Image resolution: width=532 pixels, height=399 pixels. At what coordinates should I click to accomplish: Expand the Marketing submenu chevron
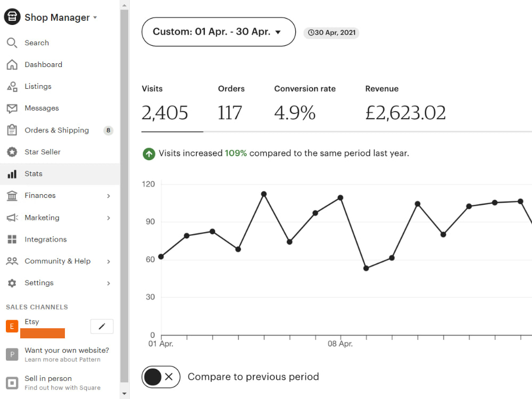(109, 218)
